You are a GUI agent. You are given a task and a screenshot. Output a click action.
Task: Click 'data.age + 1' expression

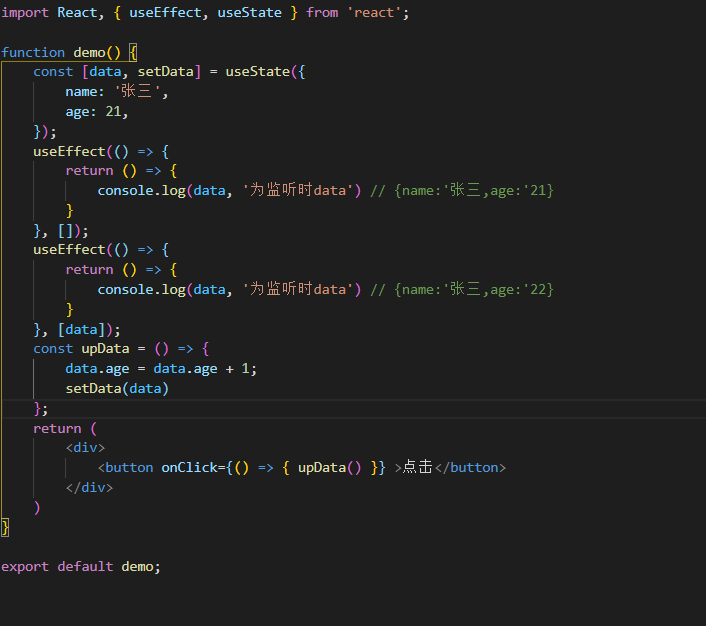pyautogui.click(x=201, y=369)
